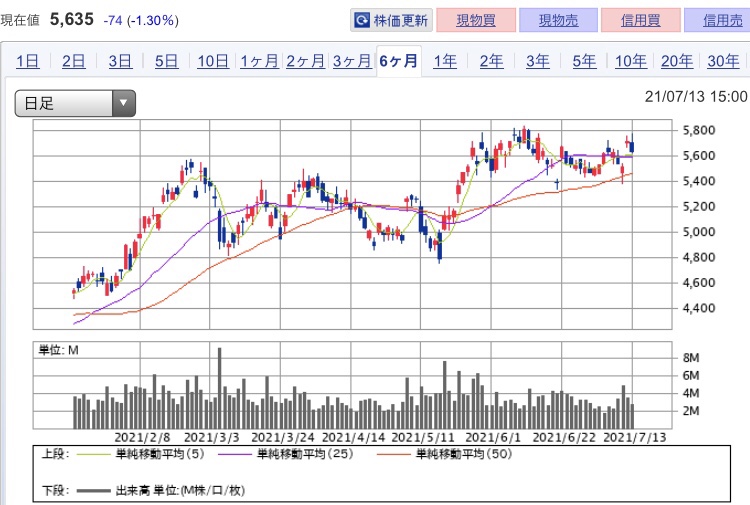Image resolution: width=750 pixels, height=505 pixels.
Task: Switch to the 1ヶ月 chart range
Action: coord(259,61)
